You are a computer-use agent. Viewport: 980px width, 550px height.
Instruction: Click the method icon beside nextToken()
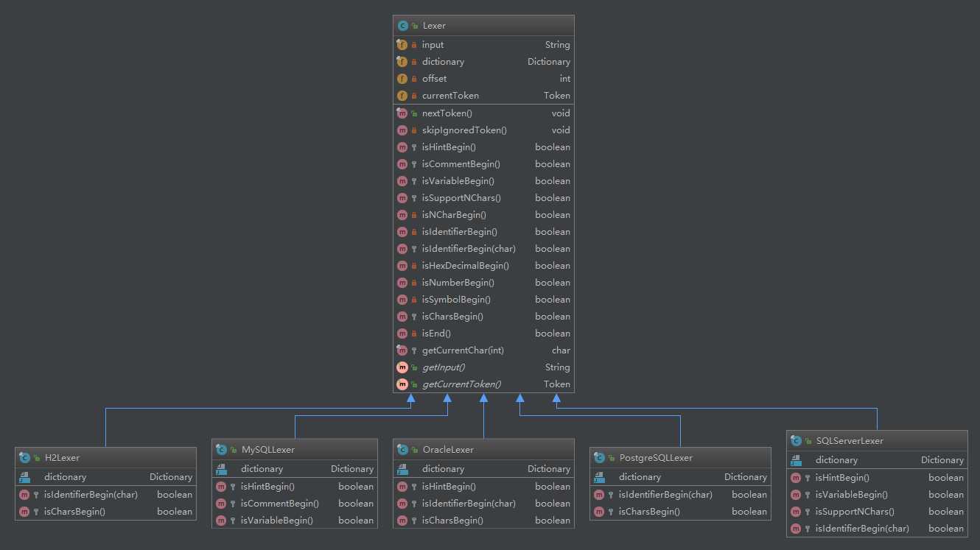402,113
